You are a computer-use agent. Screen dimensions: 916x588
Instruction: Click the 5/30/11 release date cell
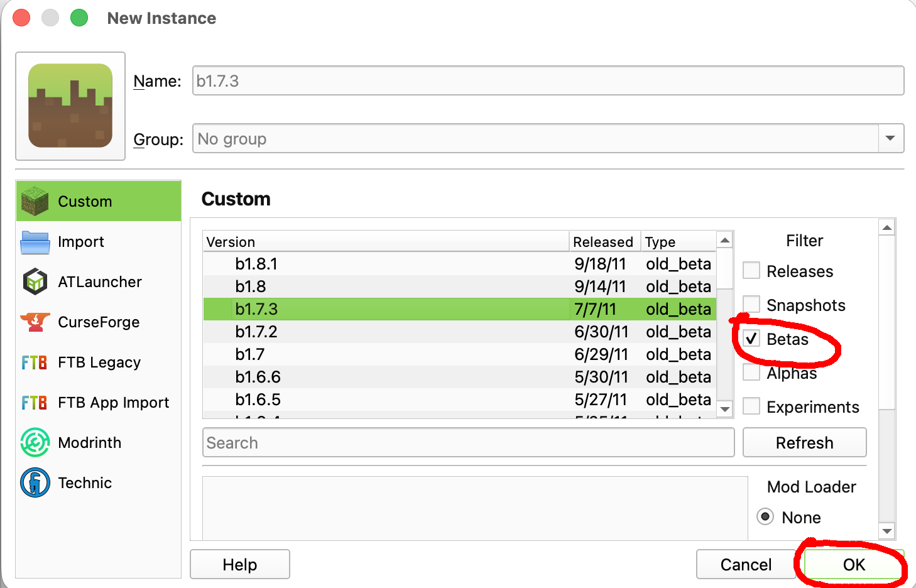click(601, 377)
